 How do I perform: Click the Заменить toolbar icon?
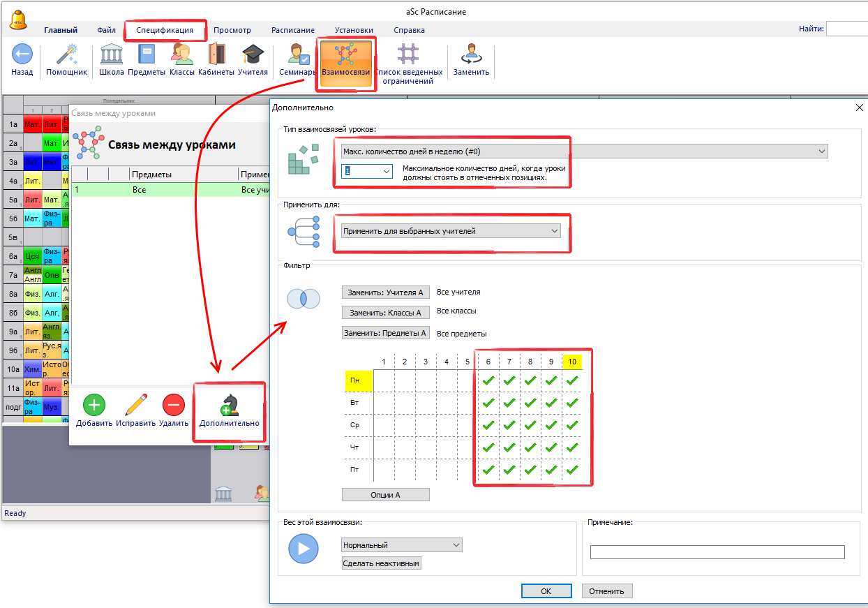pos(471,54)
